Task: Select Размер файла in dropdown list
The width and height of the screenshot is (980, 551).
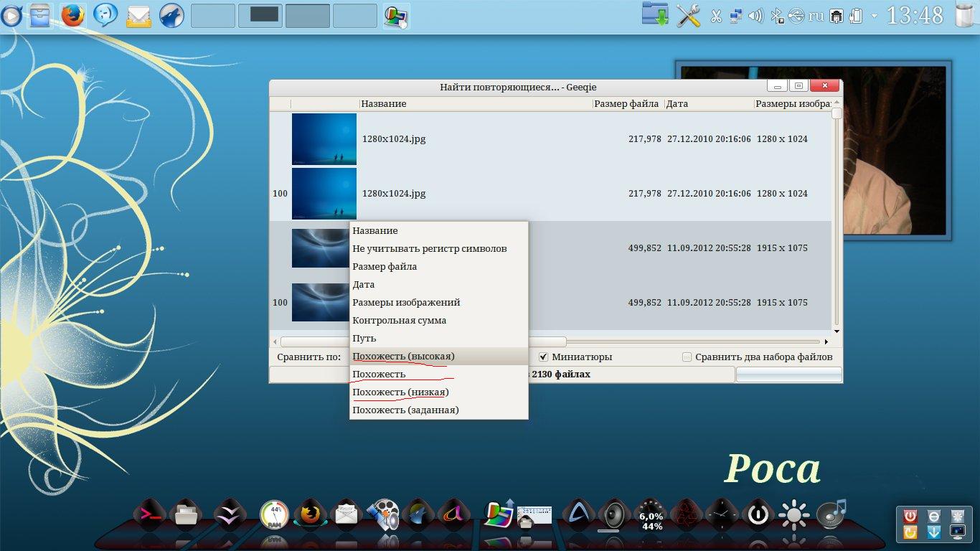Action: [x=385, y=266]
